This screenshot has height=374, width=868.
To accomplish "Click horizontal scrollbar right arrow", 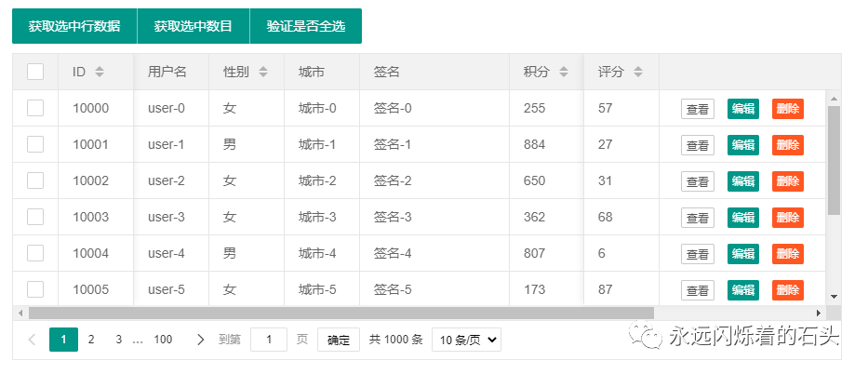I will coord(818,314).
